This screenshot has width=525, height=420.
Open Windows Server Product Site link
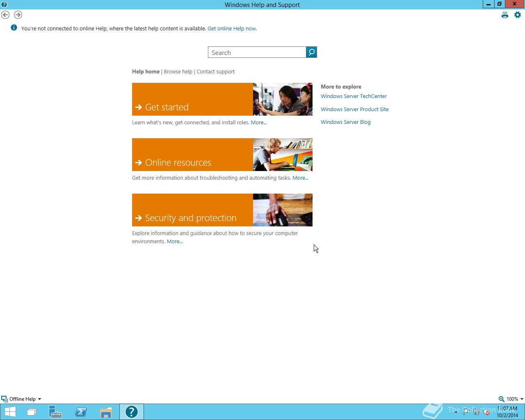pyautogui.click(x=354, y=109)
